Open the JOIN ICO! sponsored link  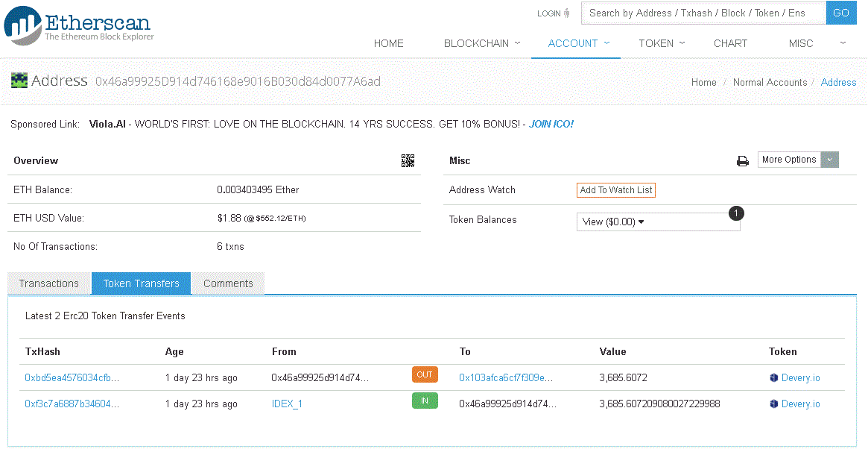[x=551, y=124]
